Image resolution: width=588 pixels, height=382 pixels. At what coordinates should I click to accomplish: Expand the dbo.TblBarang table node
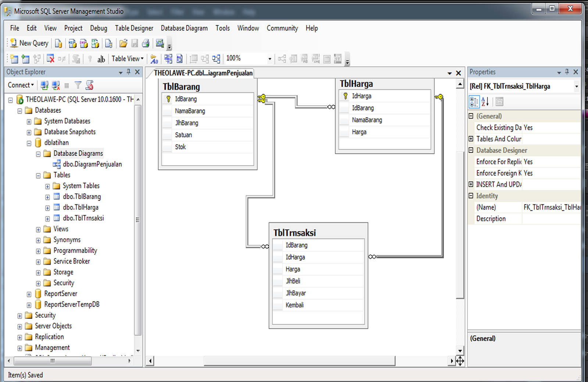point(47,197)
